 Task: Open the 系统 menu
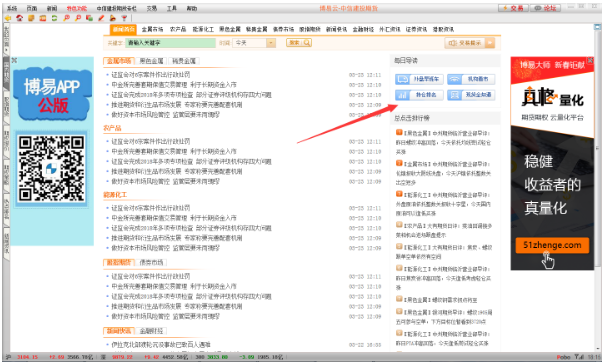point(12,8)
